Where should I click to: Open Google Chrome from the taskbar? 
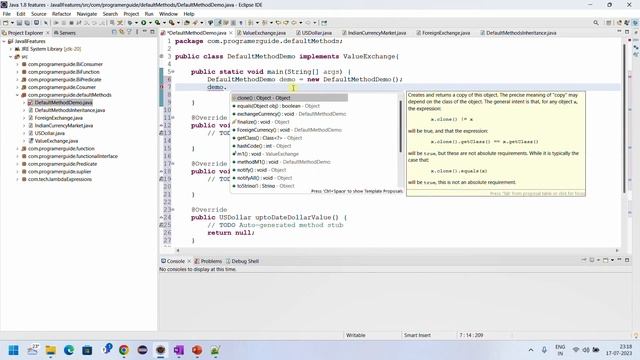[124, 350]
